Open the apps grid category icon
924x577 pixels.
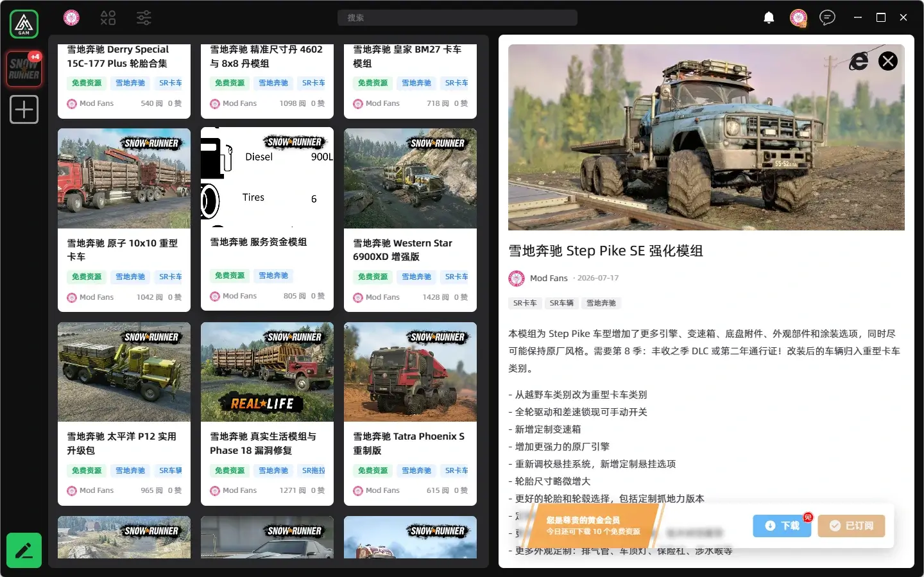(108, 18)
